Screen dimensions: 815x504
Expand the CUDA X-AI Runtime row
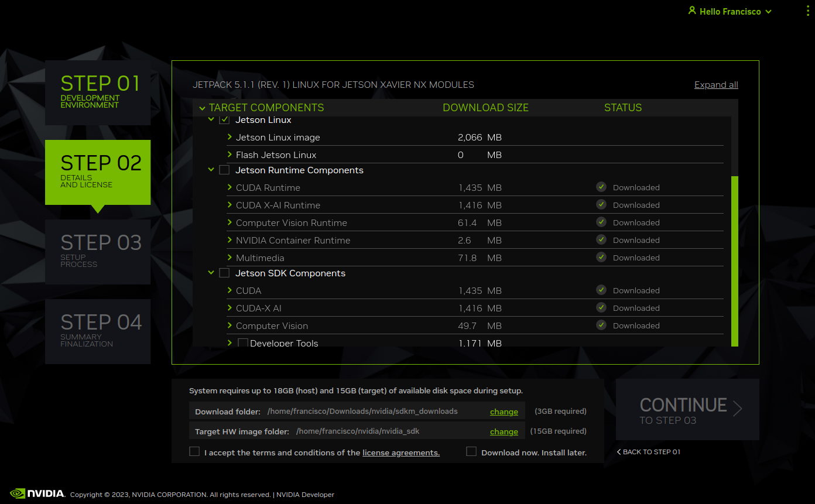(230, 205)
